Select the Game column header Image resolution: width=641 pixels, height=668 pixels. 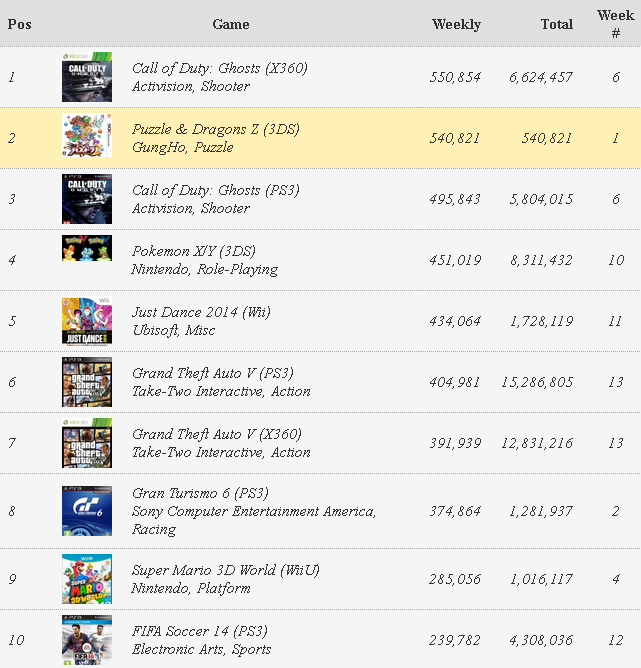pos(231,24)
